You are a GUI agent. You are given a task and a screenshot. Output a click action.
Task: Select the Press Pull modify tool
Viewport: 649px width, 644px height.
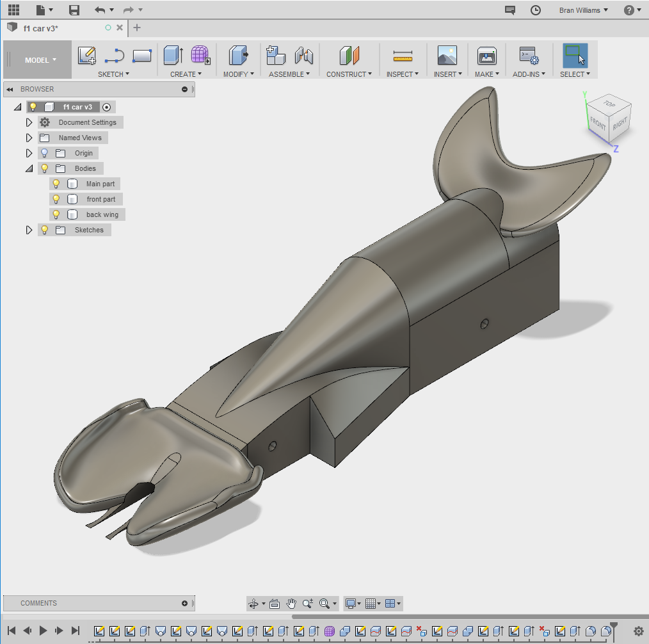tap(238, 55)
